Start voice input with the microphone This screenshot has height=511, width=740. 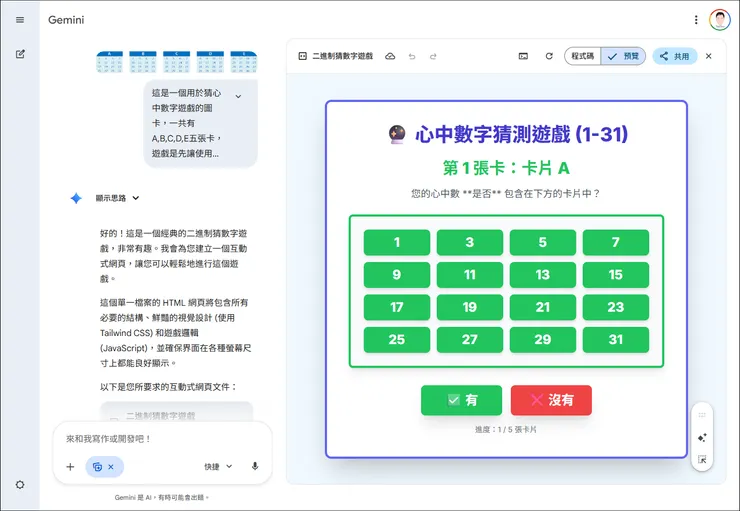[x=255, y=467]
